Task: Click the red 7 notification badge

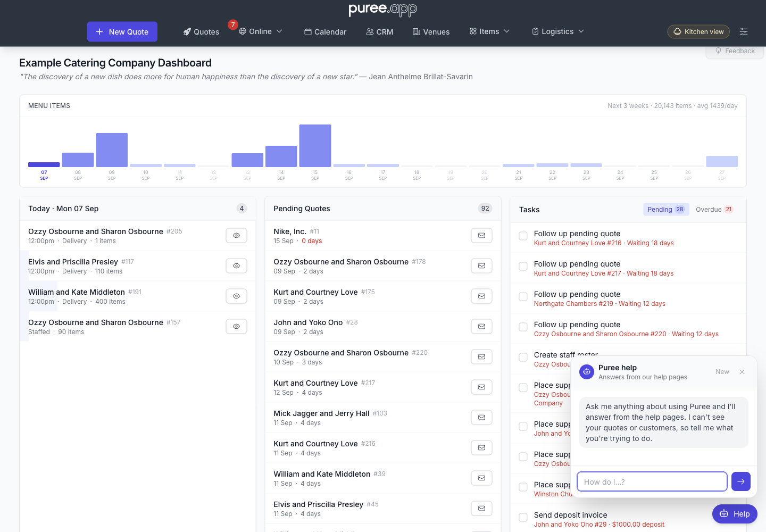Action: [232, 25]
